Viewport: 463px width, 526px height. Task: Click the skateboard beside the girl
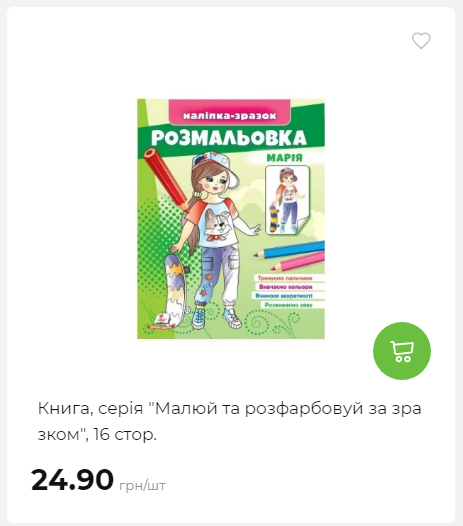click(x=175, y=290)
